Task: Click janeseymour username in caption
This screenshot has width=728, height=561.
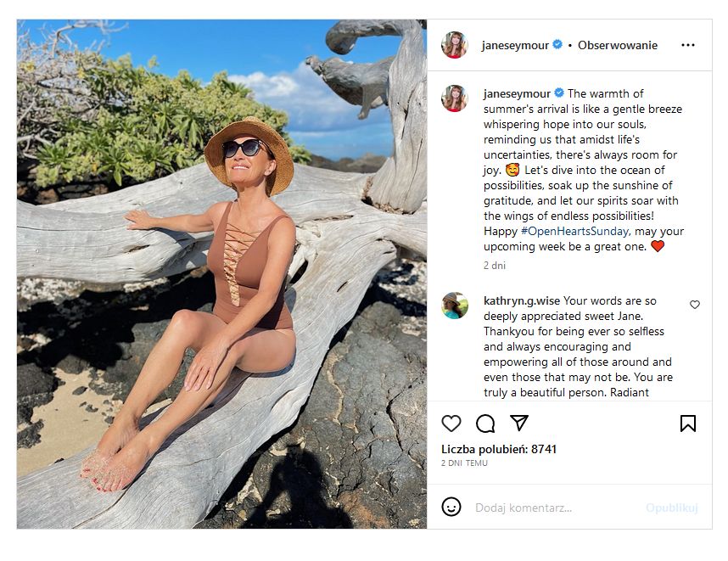Action: tap(516, 93)
